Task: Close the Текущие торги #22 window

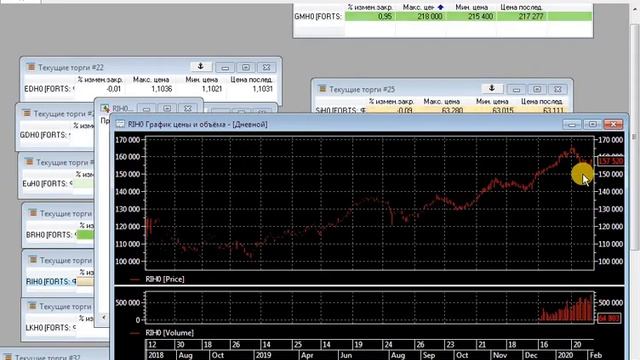Action: (x=267, y=67)
